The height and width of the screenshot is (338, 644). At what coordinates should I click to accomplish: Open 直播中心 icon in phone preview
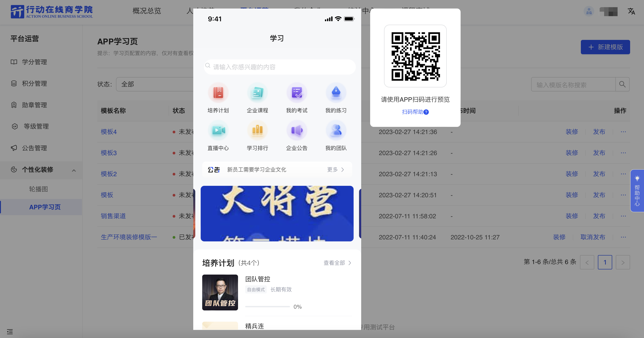pos(218,130)
